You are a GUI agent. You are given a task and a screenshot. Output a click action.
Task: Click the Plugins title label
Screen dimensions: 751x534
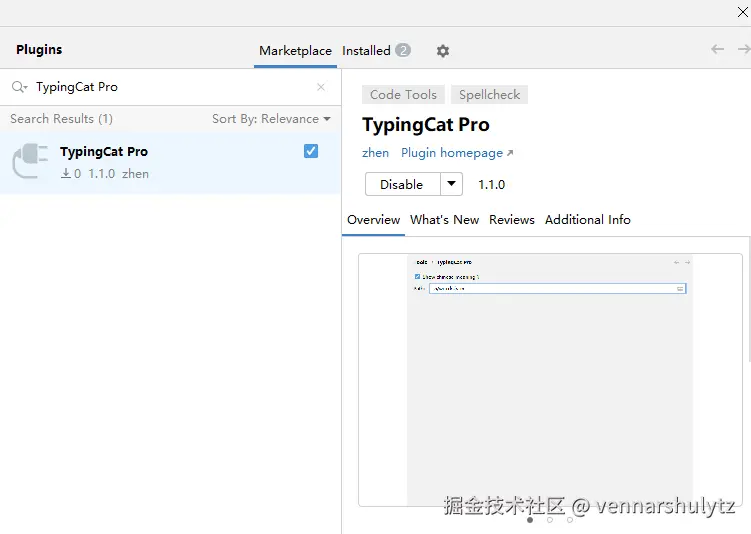pos(39,50)
